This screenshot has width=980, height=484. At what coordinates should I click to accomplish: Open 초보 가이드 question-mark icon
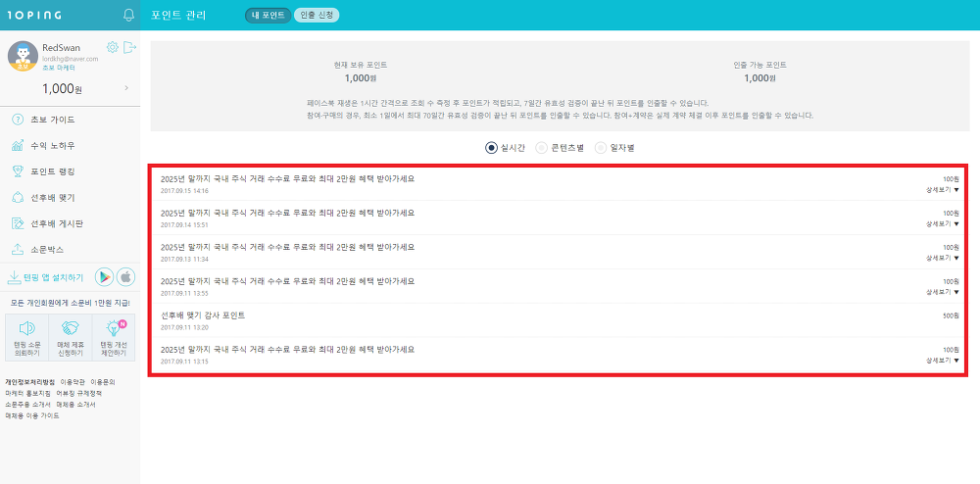click(x=18, y=120)
